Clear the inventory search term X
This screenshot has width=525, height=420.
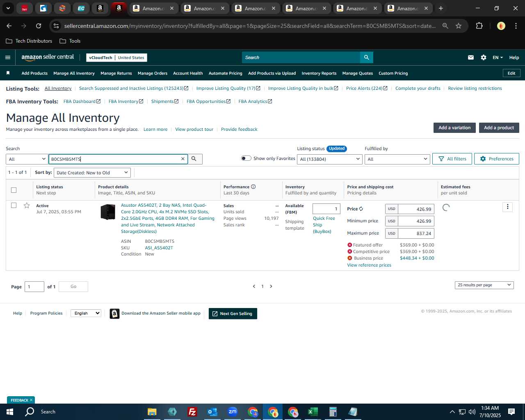(x=183, y=159)
